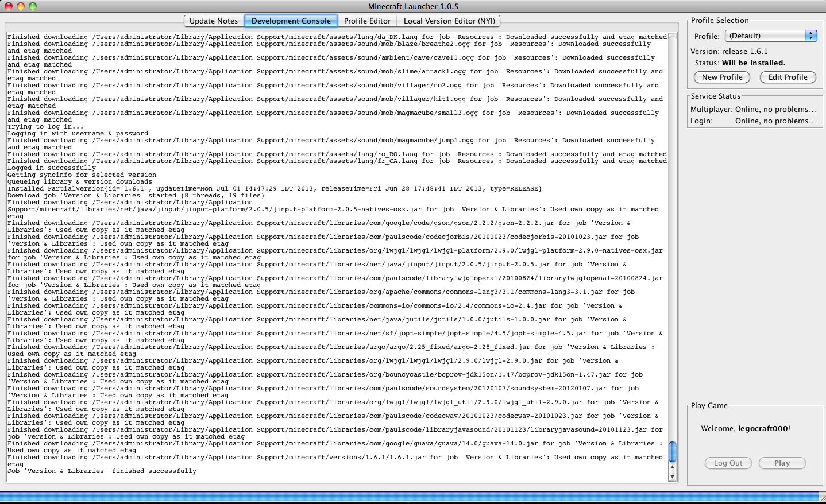Image resolution: width=826 pixels, height=504 pixels.
Task: Open the Local Version Editor (NYI) tab
Action: tap(449, 21)
